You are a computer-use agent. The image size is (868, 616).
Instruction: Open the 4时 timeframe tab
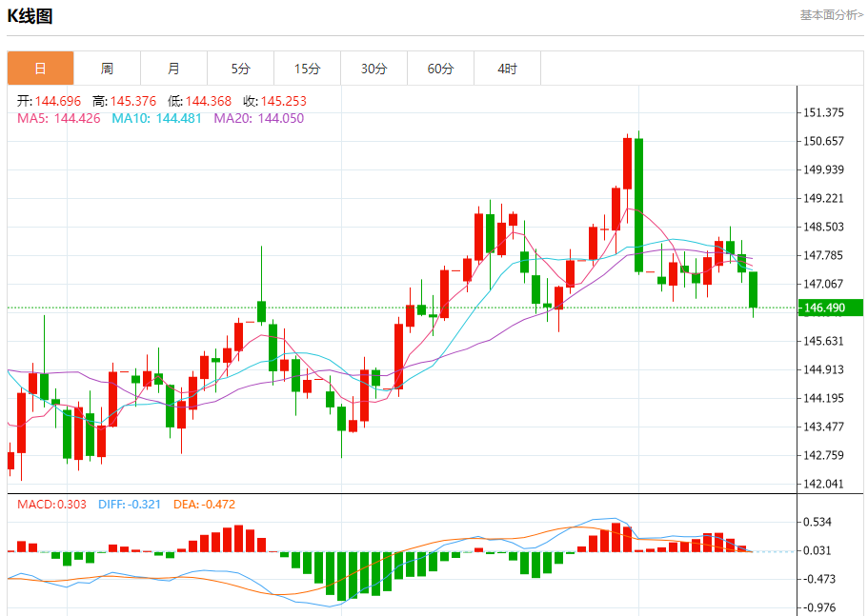(x=507, y=69)
